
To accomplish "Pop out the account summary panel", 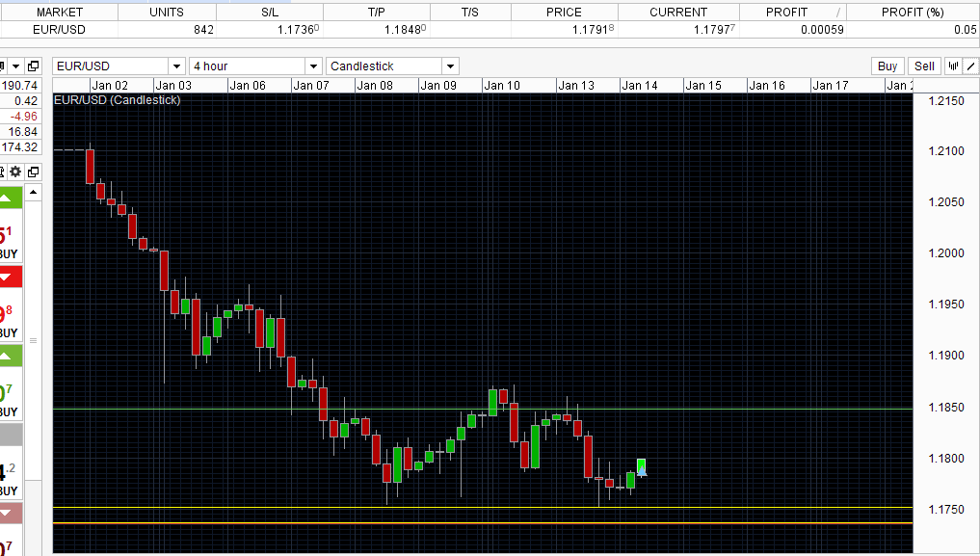I will click(x=33, y=66).
